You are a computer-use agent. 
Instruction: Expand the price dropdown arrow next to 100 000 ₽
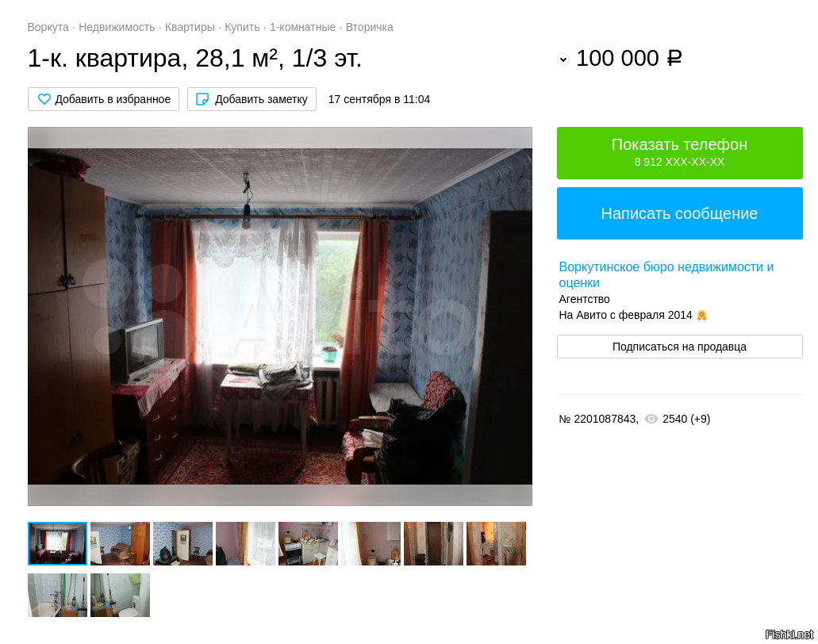[563, 59]
